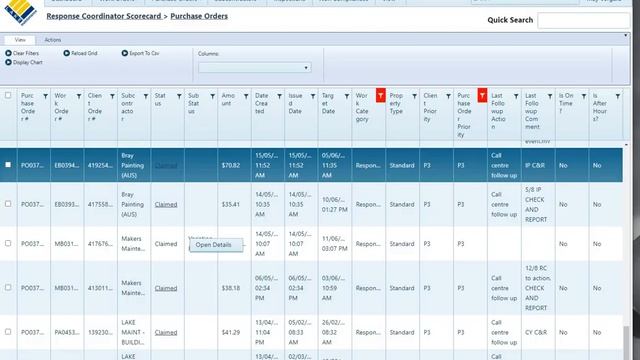
Task: Click the Clear Filters icon
Action: point(9,53)
